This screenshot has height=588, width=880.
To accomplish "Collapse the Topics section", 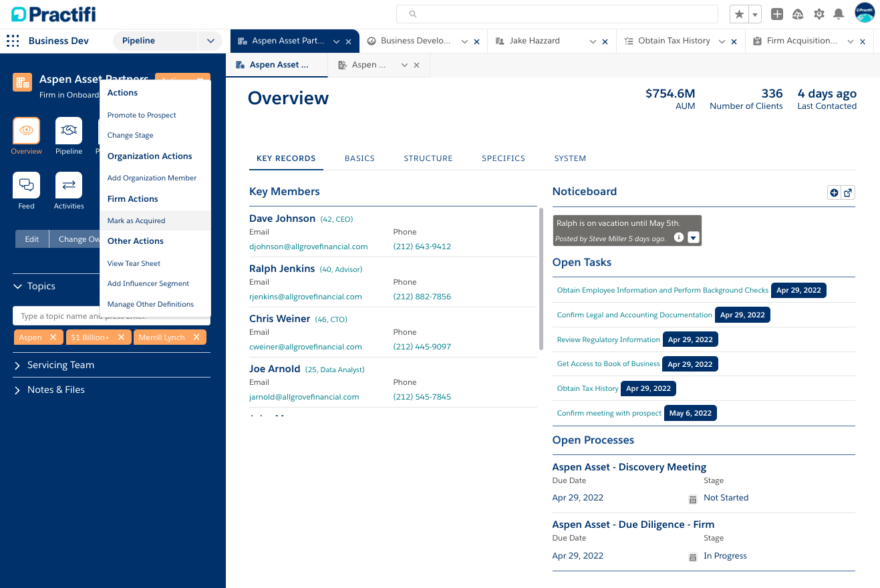I will (x=18, y=286).
